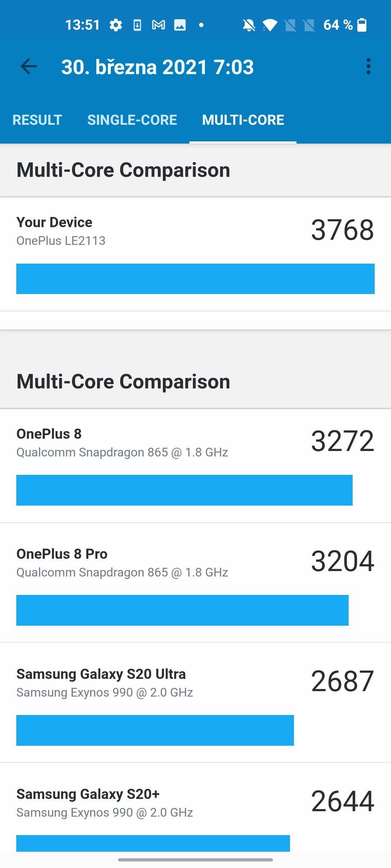Open the three-dot overflow menu
The image size is (391, 868).
369,67
